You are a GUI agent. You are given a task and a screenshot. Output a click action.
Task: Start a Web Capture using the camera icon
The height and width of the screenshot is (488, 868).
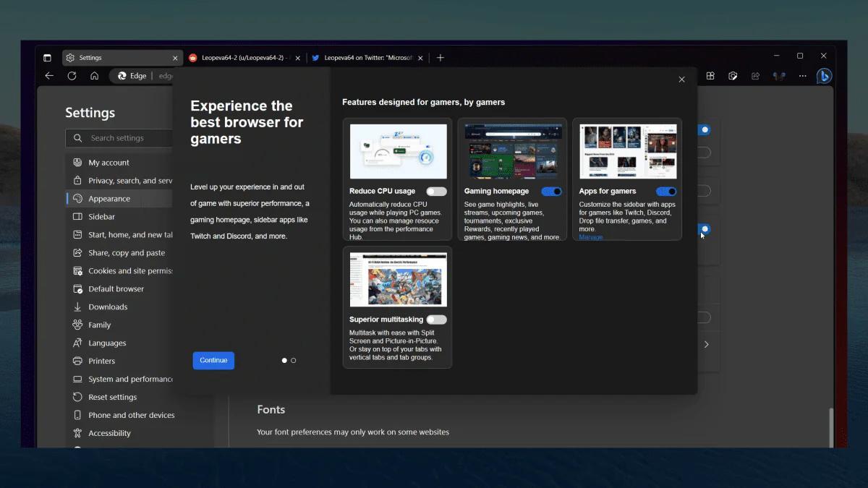tap(733, 75)
